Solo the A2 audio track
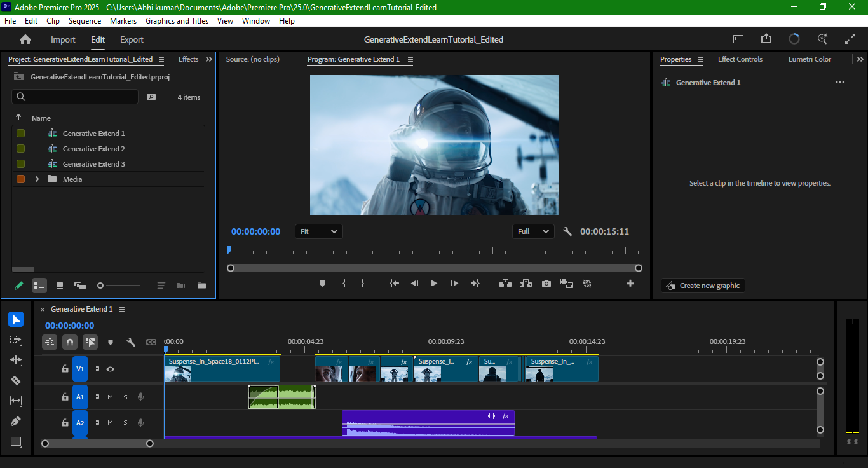 tap(125, 422)
